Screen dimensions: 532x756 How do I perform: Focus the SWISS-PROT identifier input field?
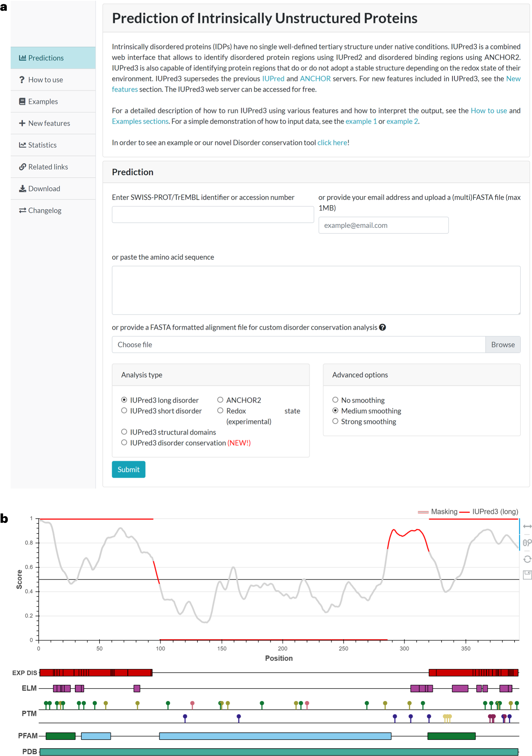point(213,214)
